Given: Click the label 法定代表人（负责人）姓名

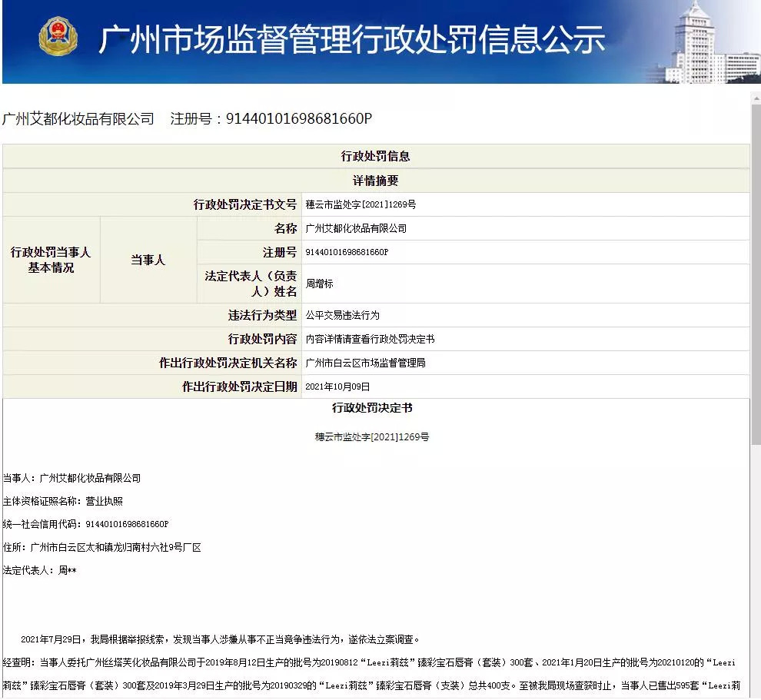Looking at the screenshot, I should (x=249, y=284).
